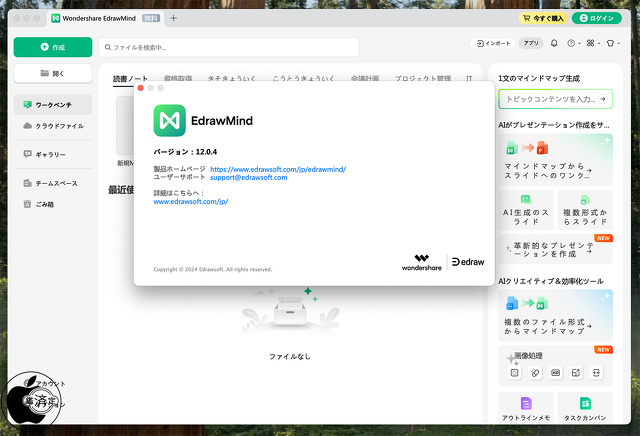
Task: Open multi-format files to mind map card
Action: tap(556, 315)
